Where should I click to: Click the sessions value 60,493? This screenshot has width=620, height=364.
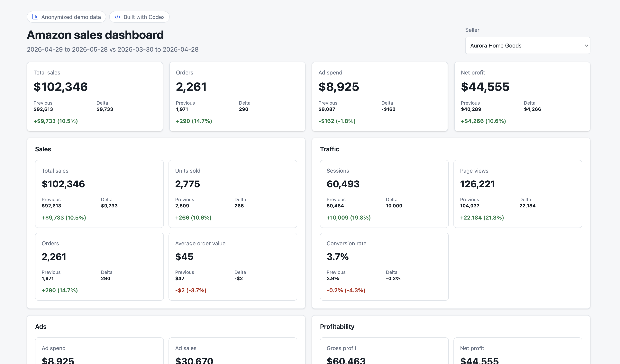(343, 184)
